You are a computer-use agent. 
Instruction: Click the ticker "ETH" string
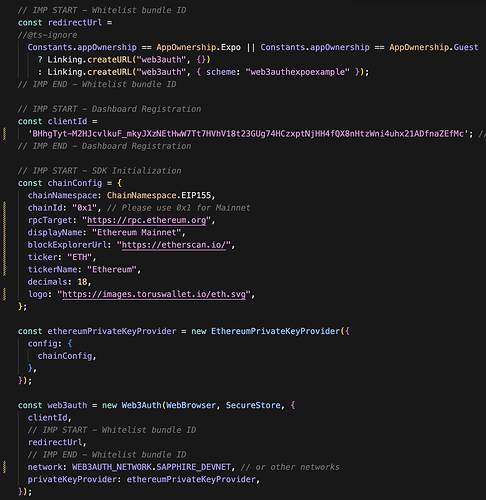coord(79,257)
